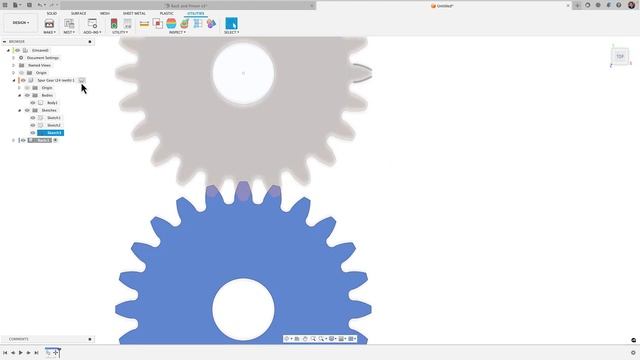640x360 pixels.
Task: Select the Display Component Colors icon
Action: click(x=211, y=24)
